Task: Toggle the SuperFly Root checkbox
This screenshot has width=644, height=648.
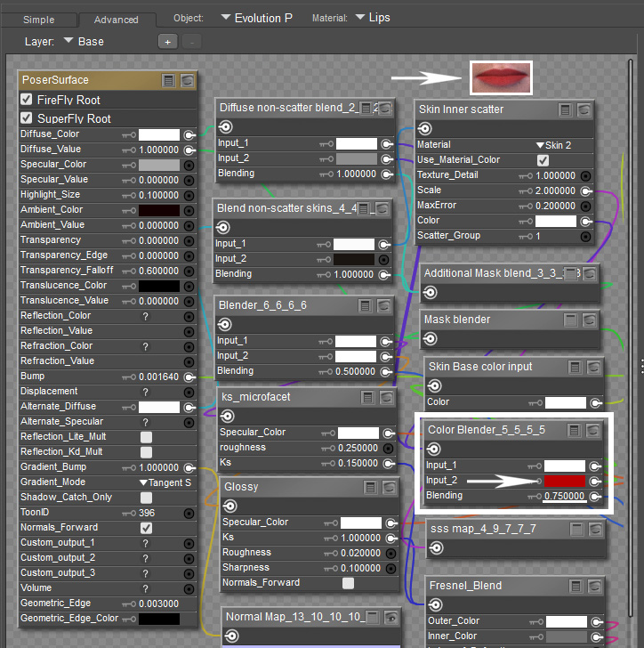Action: pos(27,118)
